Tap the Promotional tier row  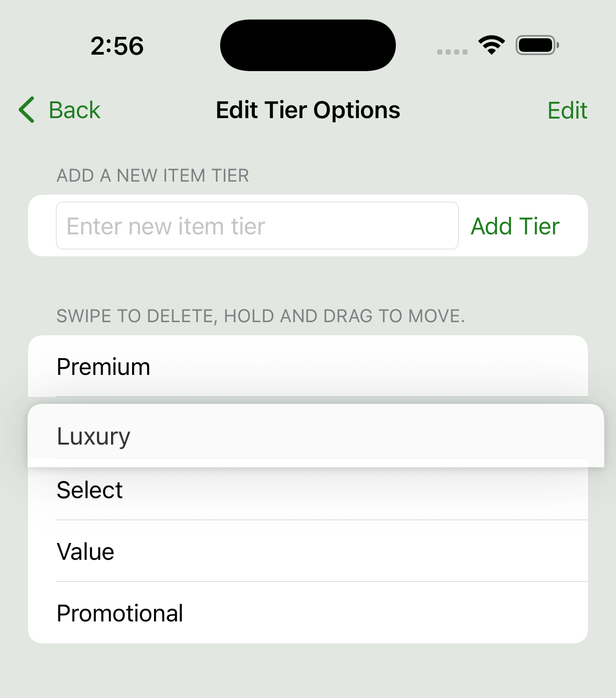(308, 613)
